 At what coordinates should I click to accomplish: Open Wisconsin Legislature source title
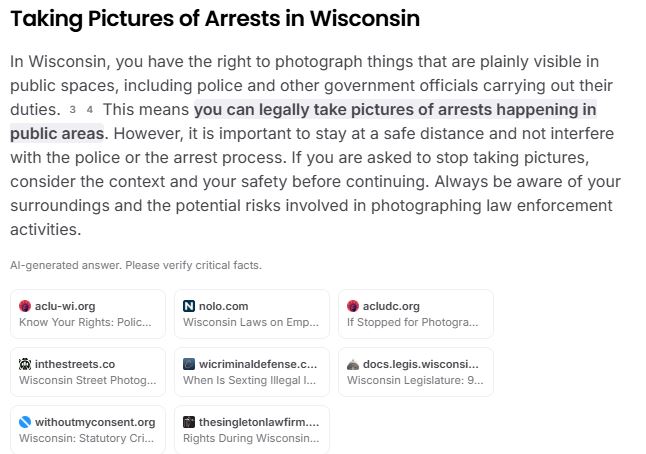click(413, 381)
